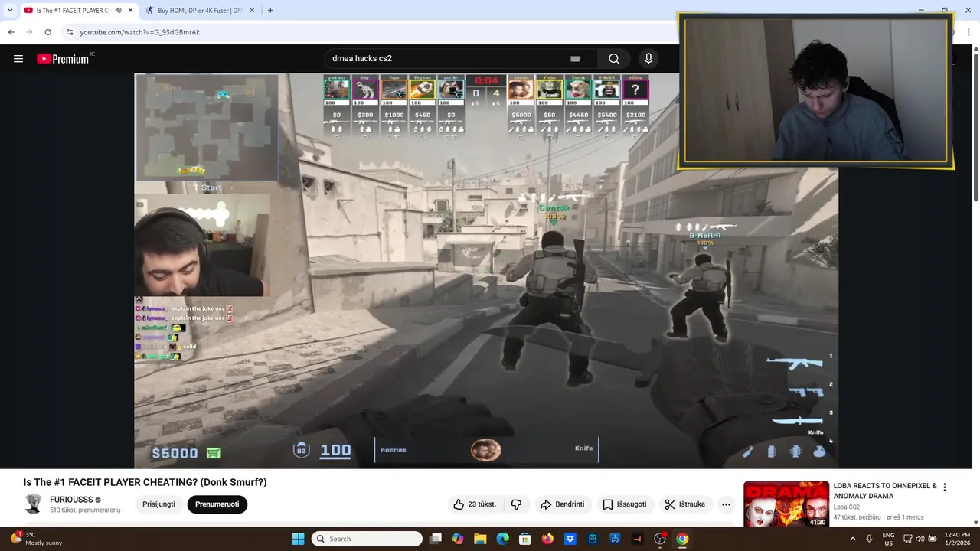
Task: Click the browser forward arrow
Action: [x=29, y=32]
